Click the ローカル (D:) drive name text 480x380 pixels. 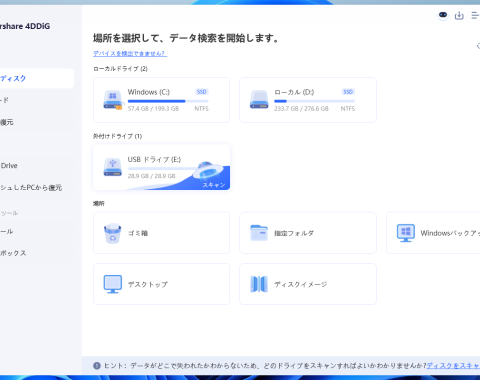coord(294,92)
